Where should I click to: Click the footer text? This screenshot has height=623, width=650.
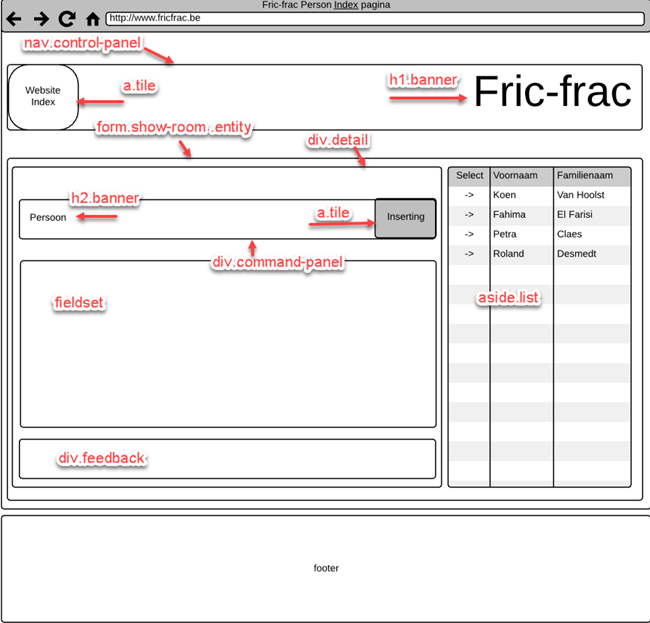click(x=326, y=568)
